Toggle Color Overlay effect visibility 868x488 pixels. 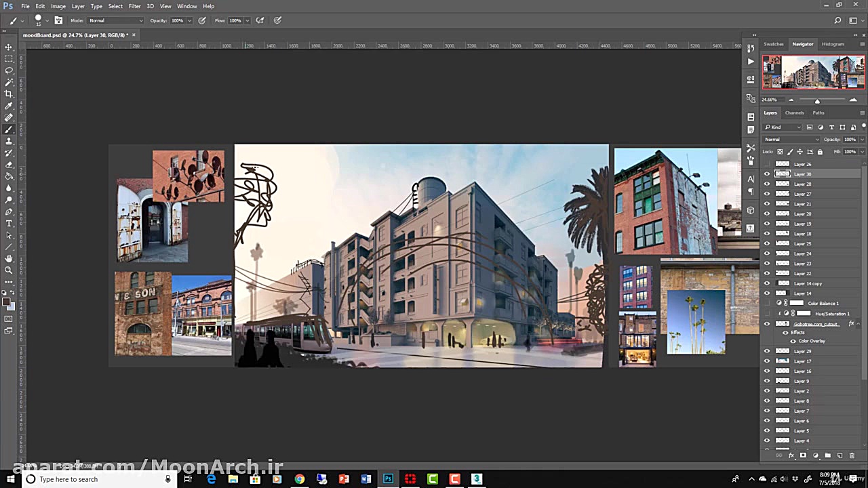tap(793, 341)
